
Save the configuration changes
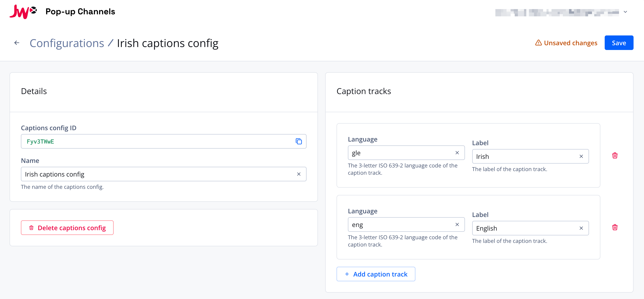point(619,43)
